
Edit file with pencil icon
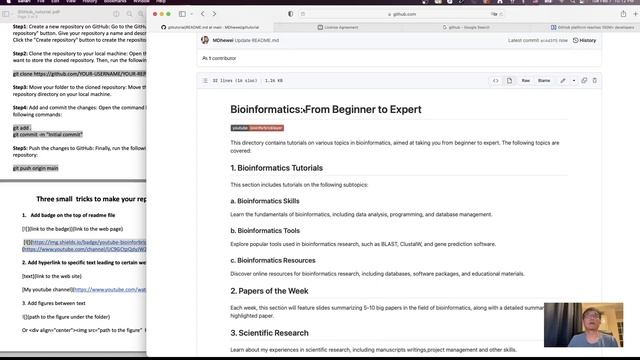coord(563,81)
